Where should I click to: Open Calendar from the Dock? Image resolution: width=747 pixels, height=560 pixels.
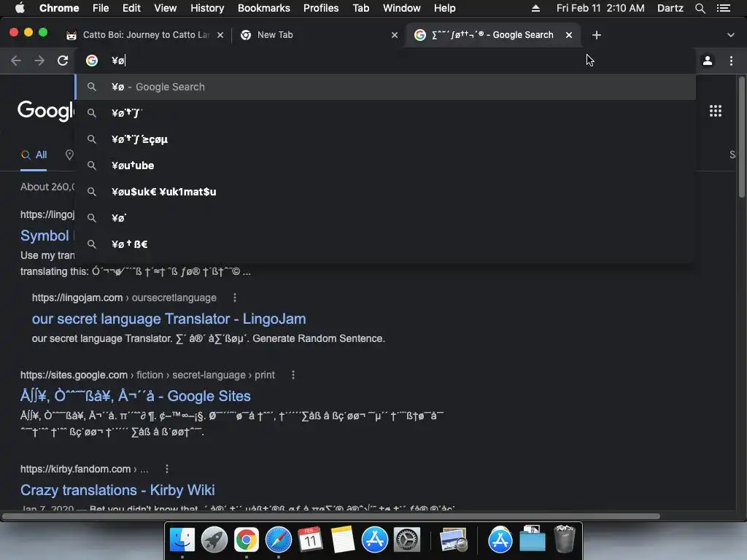[x=310, y=540]
